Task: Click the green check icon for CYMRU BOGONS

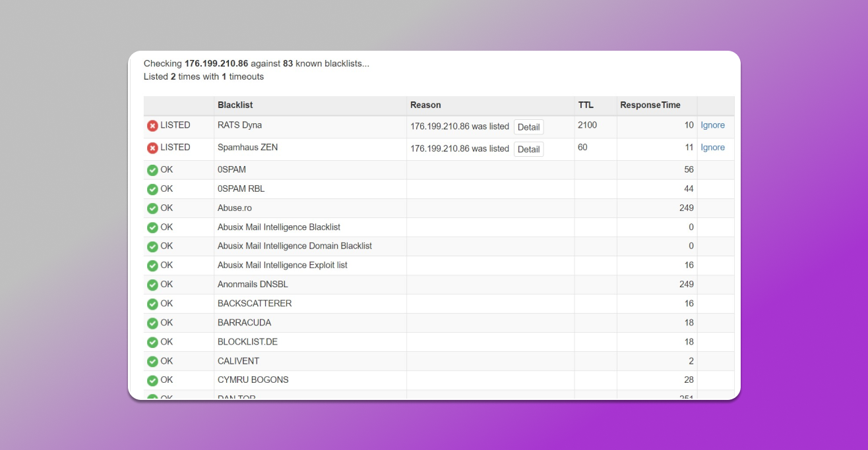Action: point(152,380)
